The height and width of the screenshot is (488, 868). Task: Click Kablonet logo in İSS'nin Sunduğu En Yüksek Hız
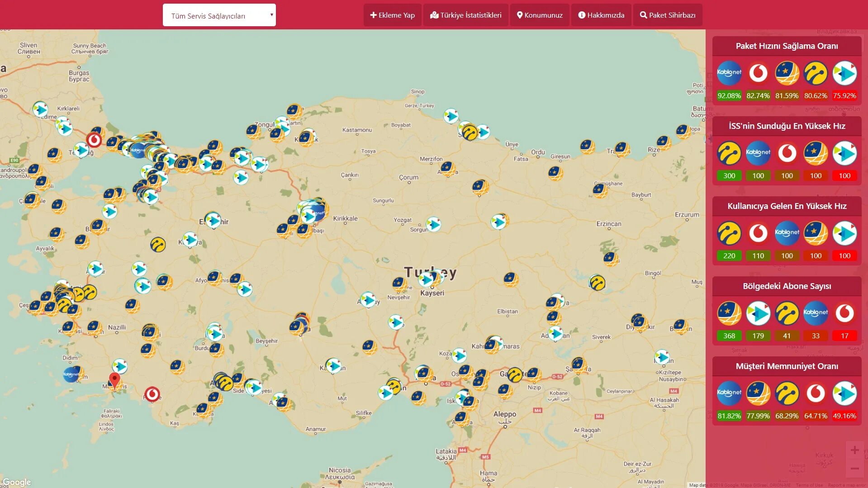[x=758, y=153]
